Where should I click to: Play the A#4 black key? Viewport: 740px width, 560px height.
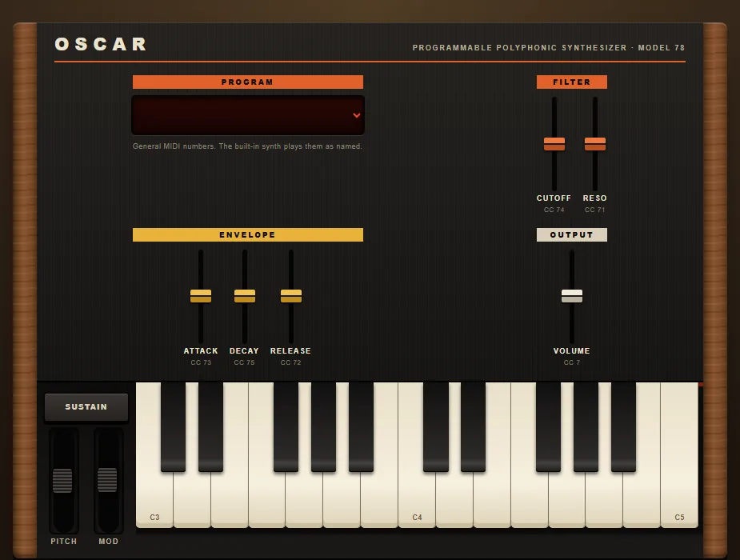pos(623,426)
